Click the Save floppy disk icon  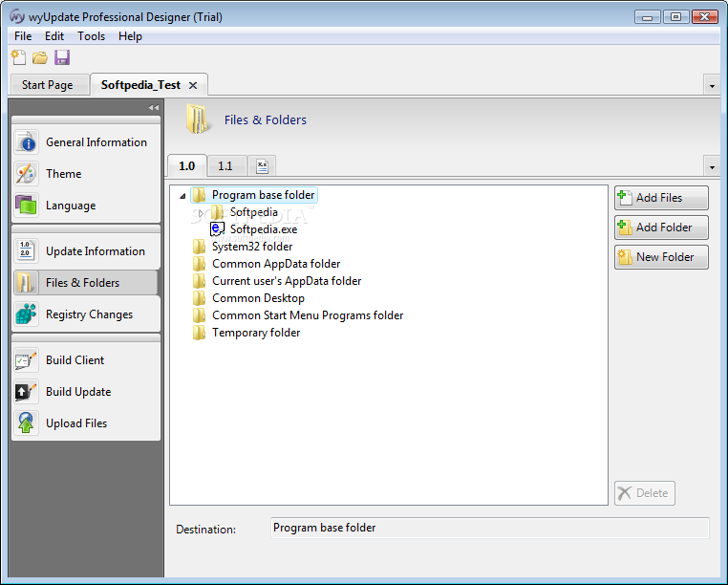click(62, 57)
